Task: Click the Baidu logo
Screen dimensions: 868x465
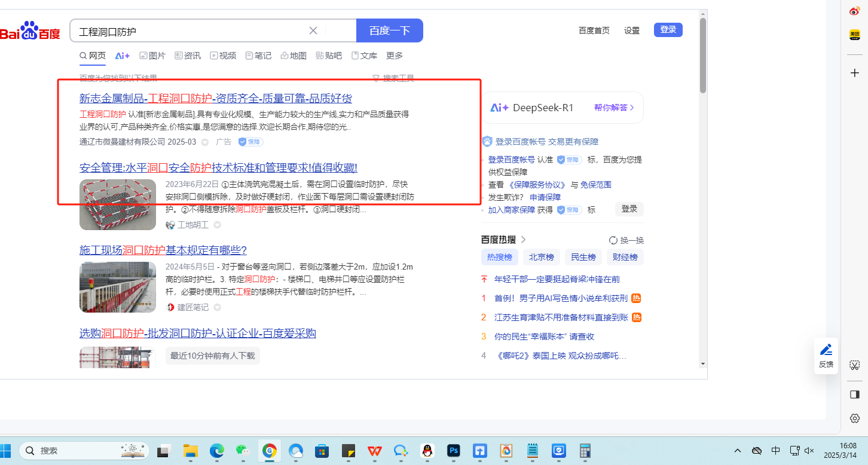Action: pyautogui.click(x=30, y=31)
